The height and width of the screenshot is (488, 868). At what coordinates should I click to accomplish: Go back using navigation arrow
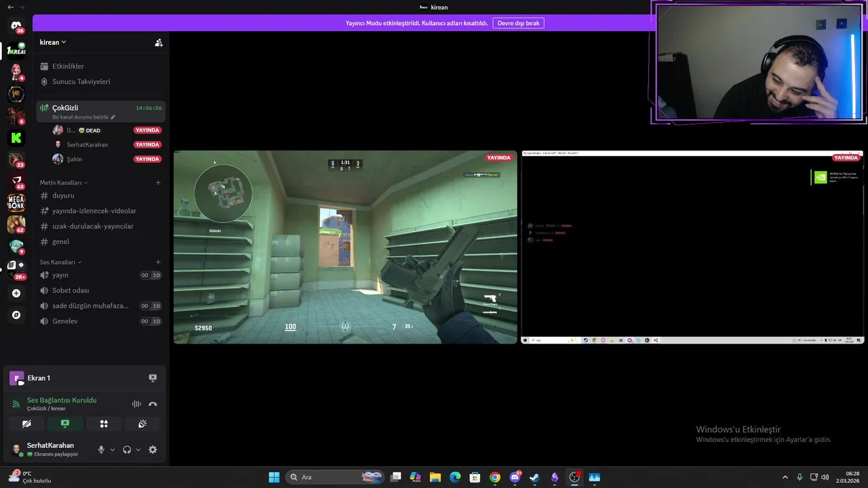pyautogui.click(x=10, y=7)
